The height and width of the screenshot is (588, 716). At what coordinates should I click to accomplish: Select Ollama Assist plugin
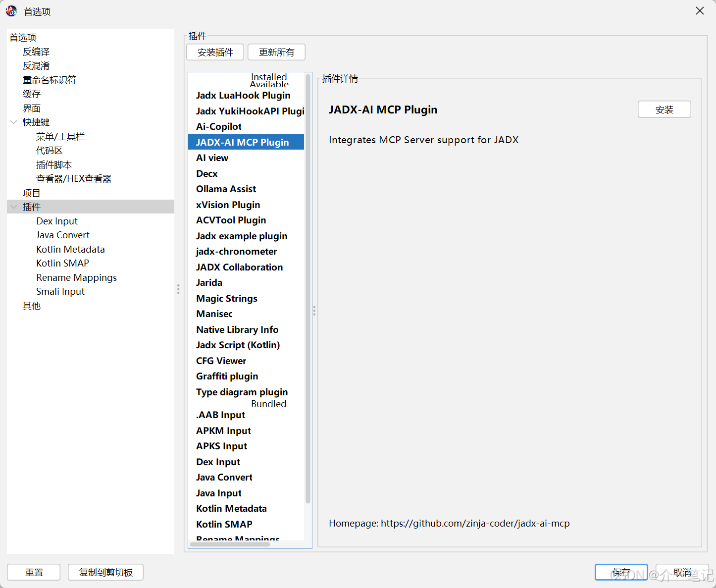246,189
